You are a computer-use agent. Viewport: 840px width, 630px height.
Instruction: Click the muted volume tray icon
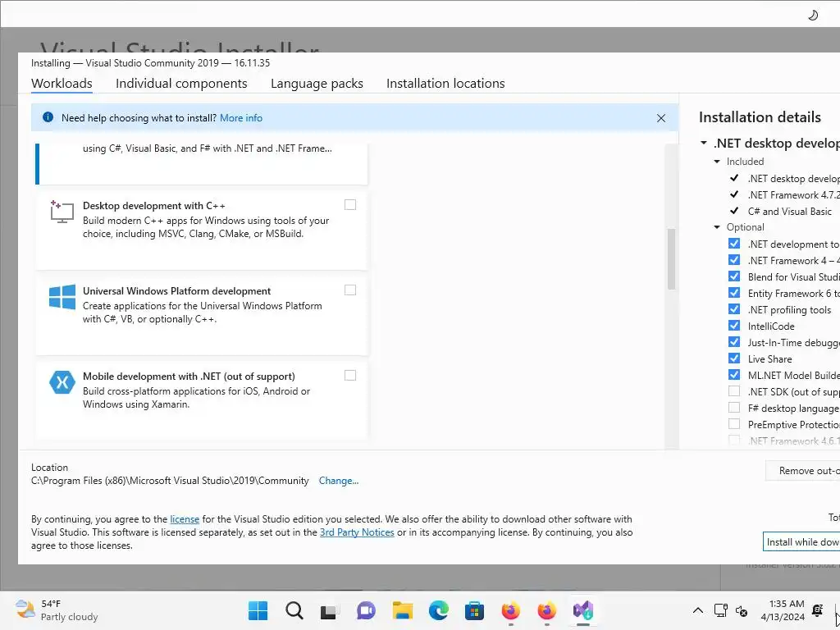point(742,610)
